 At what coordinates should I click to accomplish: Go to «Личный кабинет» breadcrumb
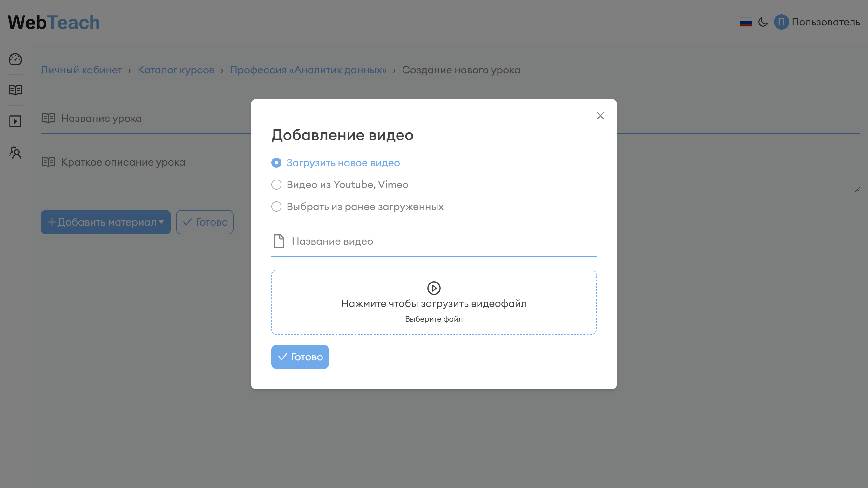pos(81,70)
